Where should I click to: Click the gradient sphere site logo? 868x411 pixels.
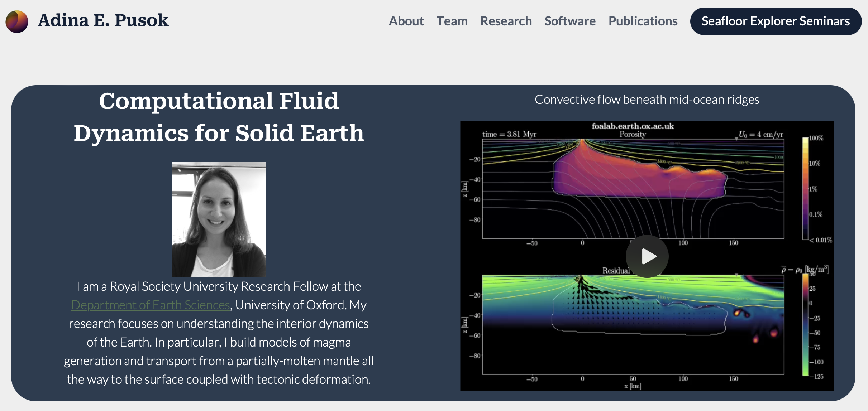17,21
